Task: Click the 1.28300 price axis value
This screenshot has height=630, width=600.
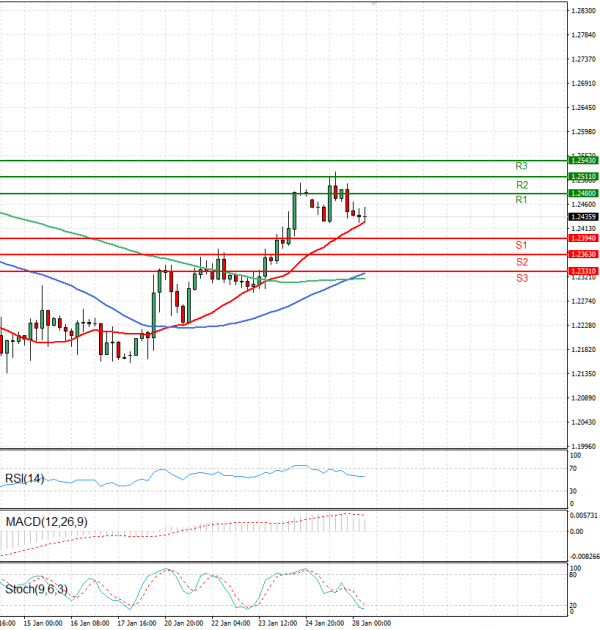Action: pos(583,11)
